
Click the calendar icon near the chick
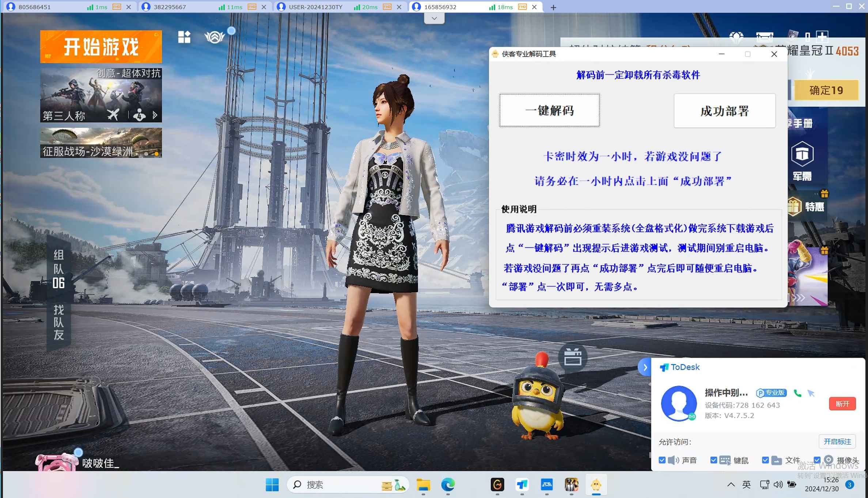pos(572,357)
